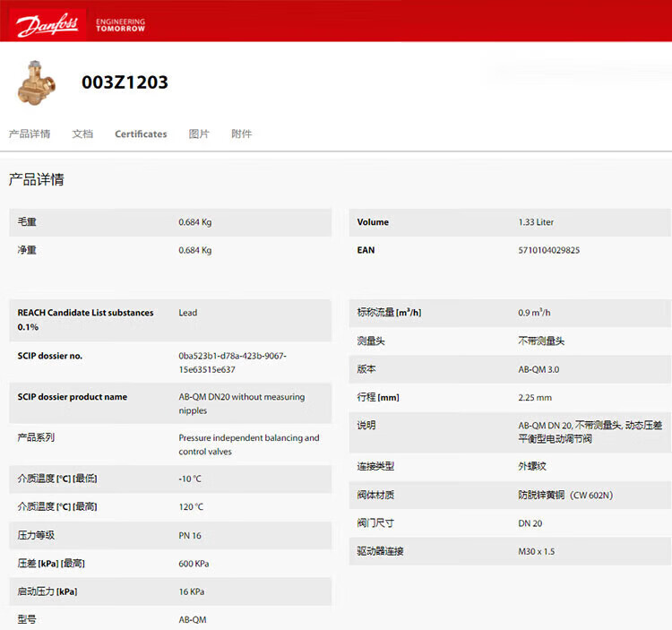
Task: Click the Engineering Tomorrow tagline
Action: coord(120,25)
